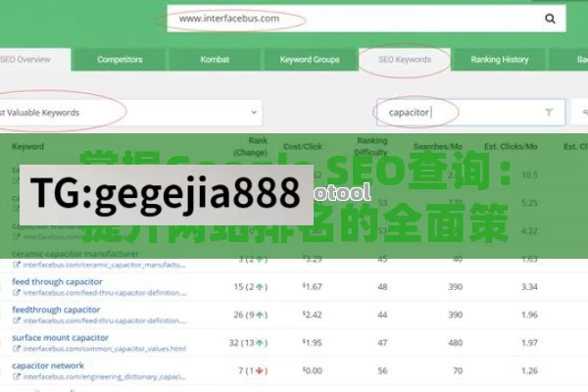Viewport: 588px width, 392px height.
Task: Expand the dropdown chevron arrow
Action: click(254, 112)
